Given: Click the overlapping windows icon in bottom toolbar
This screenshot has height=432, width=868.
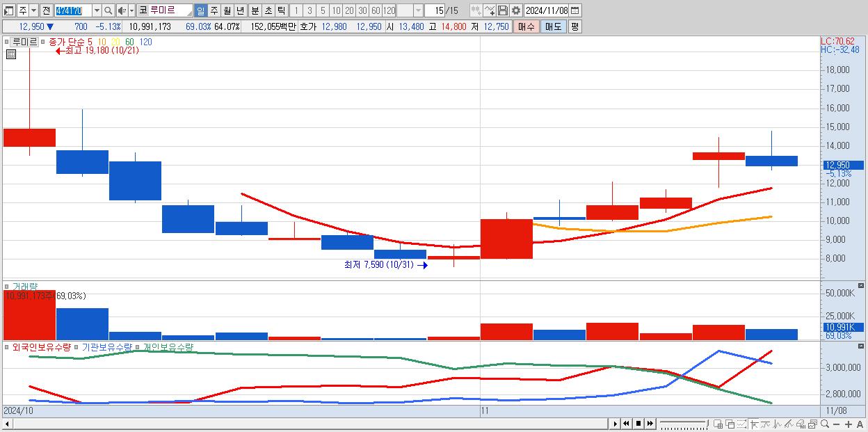Looking at the screenshot, I should (730, 424).
